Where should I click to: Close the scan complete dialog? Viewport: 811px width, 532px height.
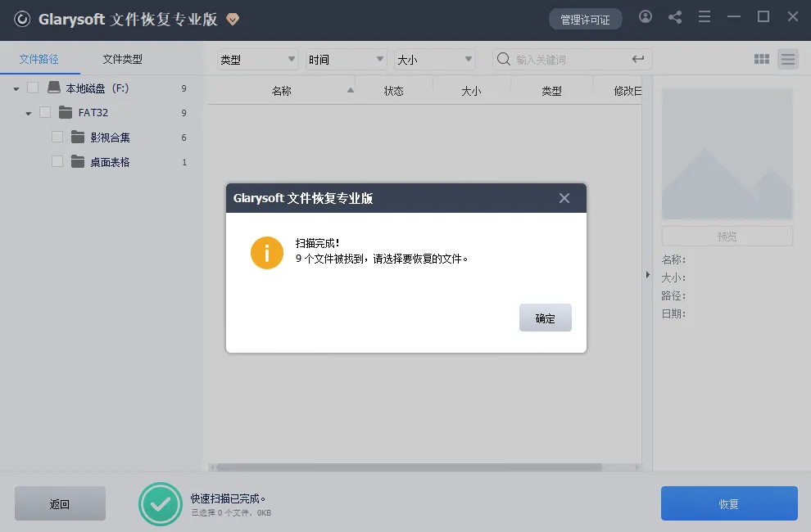pos(564,198)
